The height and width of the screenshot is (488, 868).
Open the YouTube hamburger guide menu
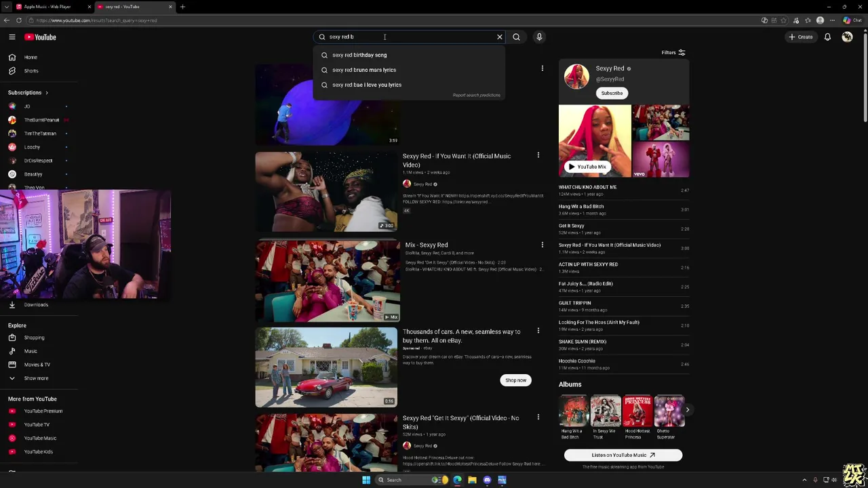coord(12,37)
